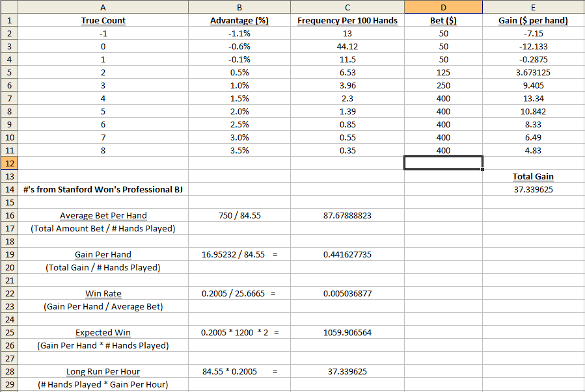This screenshot has height=392, width=585.
Task: Click the advantage '-0.6%' cell
Action: coord(239,47)
